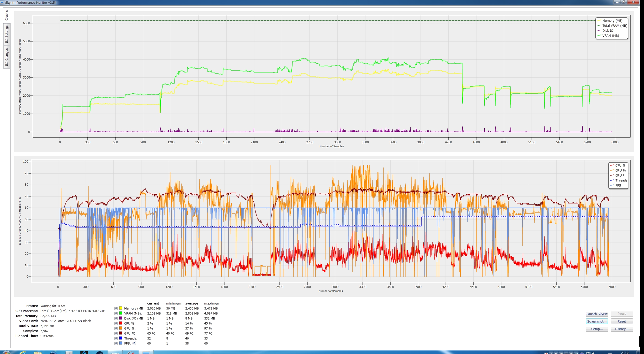Click the orange GPU % color swatch

click(121, 328)
